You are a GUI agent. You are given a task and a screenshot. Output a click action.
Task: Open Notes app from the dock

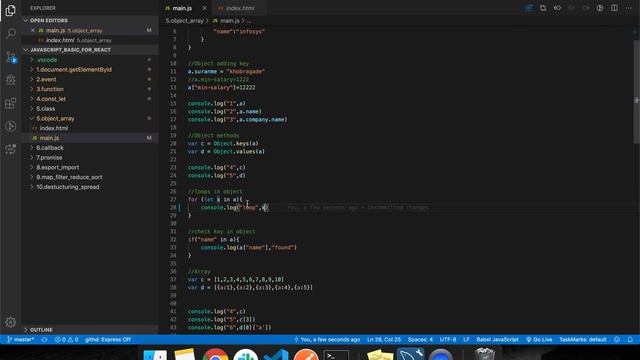pos(185,355)
